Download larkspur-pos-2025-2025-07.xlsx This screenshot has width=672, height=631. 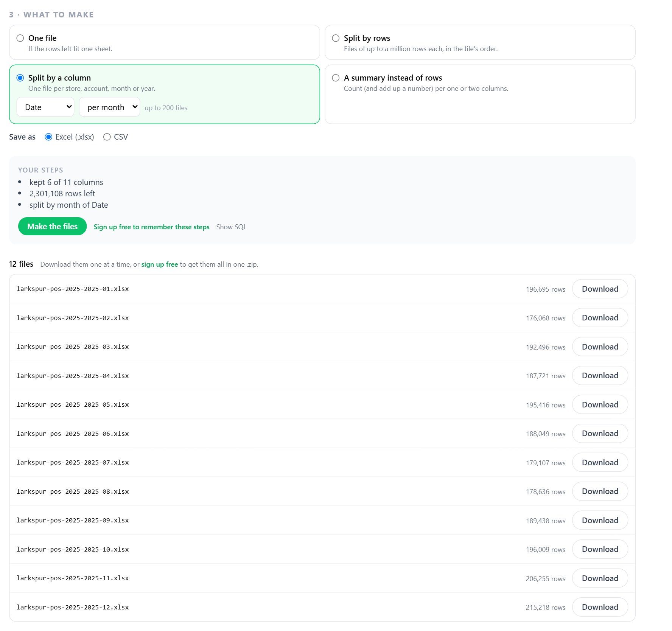pos(600,463)
